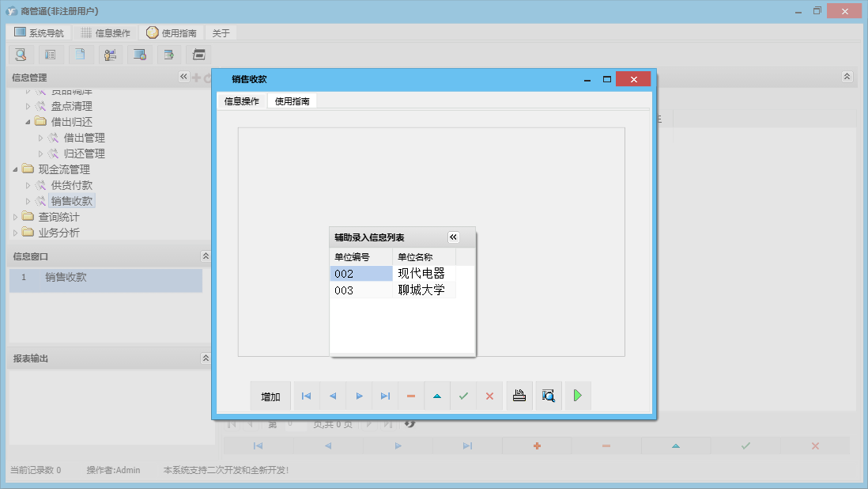Image resolution: width=868 pixels, height=489 pixels.
Task: Click last-record arrow in background navigator bar
Action: point(467,445)
